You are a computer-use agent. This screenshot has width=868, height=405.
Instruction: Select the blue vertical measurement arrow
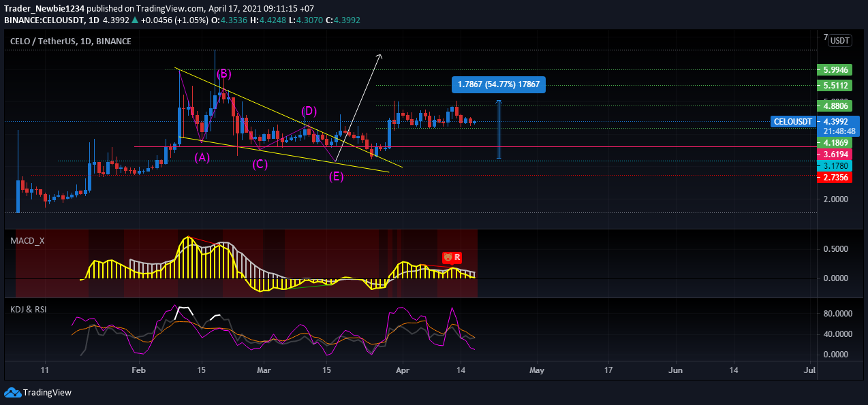[499, 129]
